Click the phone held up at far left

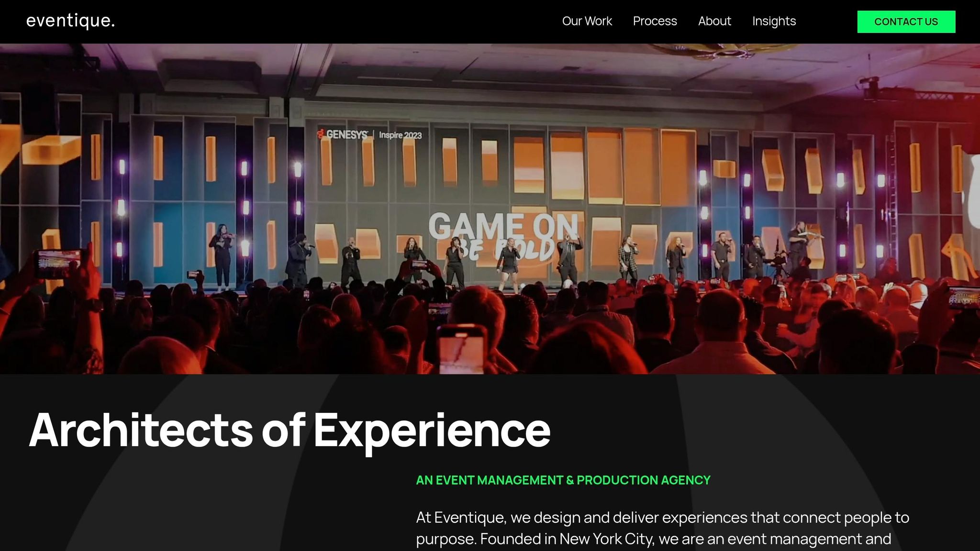coord(60,264)
